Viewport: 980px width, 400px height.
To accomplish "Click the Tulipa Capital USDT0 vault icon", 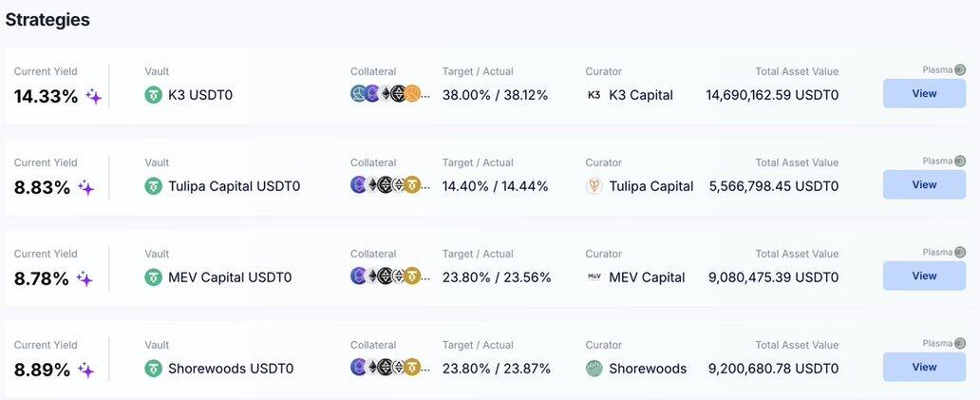I will tap(154, 186).
